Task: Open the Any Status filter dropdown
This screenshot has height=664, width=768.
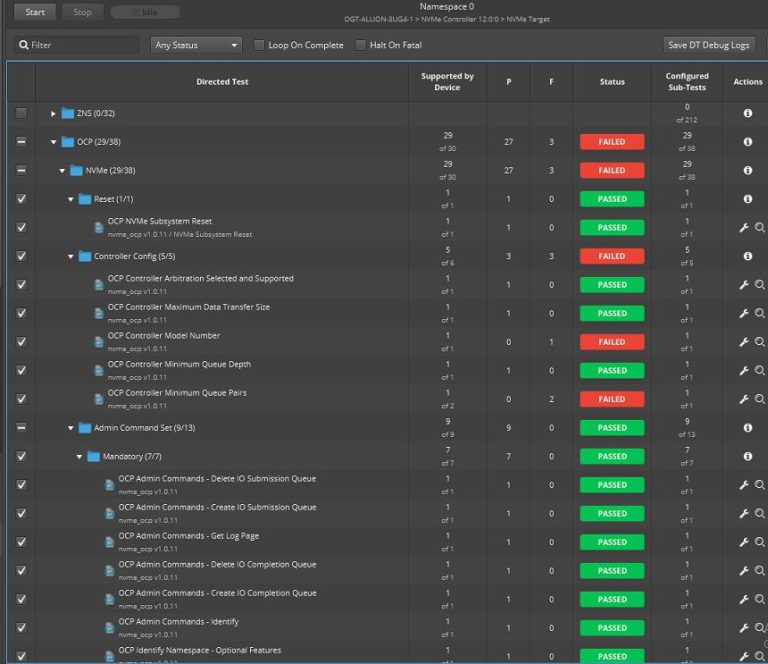Action: 196,45
